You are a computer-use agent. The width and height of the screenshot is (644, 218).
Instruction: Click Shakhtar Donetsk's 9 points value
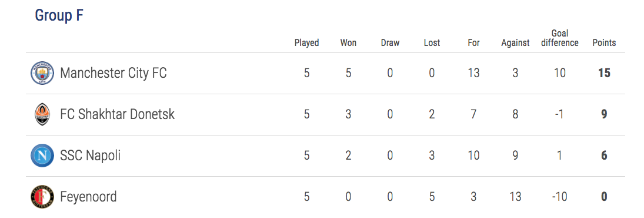pyautogui.click(x=604, y=114)
